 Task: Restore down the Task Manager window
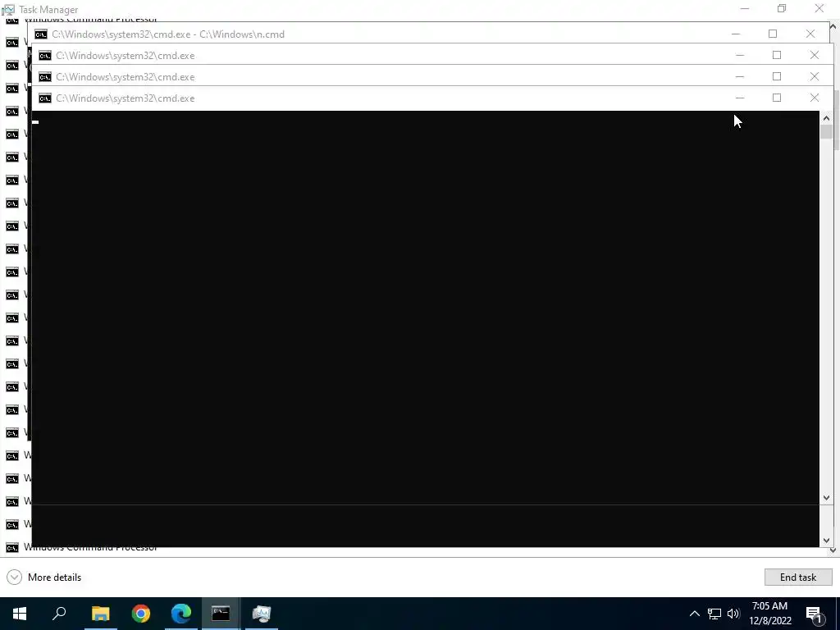pyautogui.click(x=782, y=8)
